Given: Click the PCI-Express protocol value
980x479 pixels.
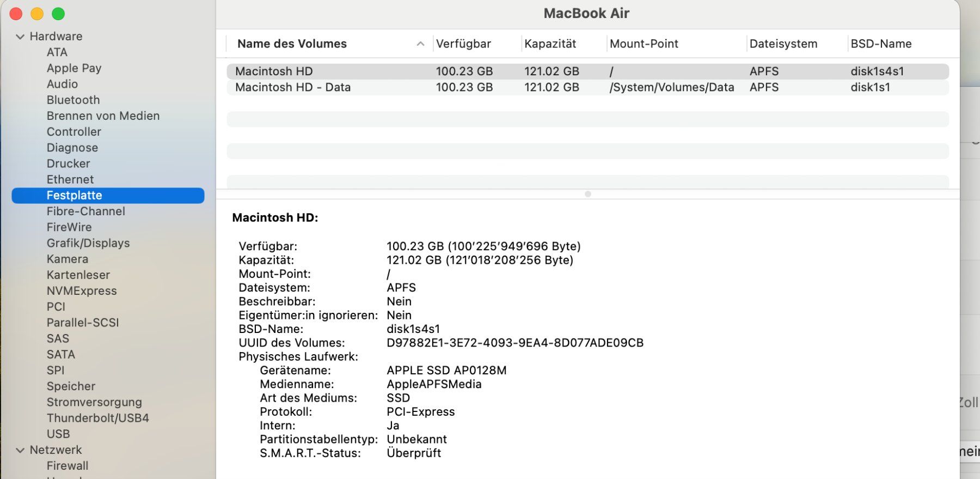Looking at the screenshot, I should click(420, 411).
